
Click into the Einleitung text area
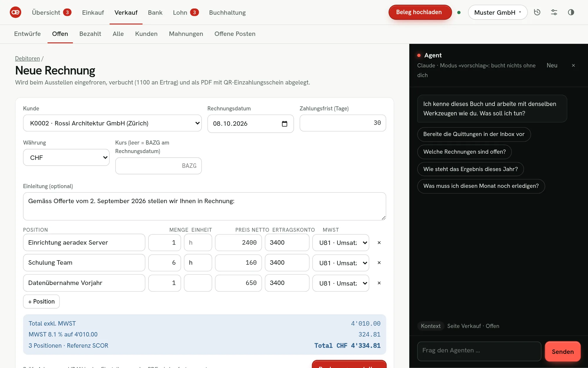205,206
